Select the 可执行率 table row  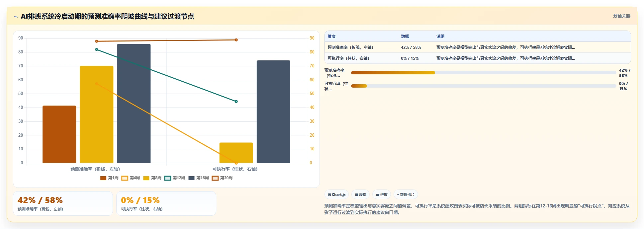click(x=478, y=58)
